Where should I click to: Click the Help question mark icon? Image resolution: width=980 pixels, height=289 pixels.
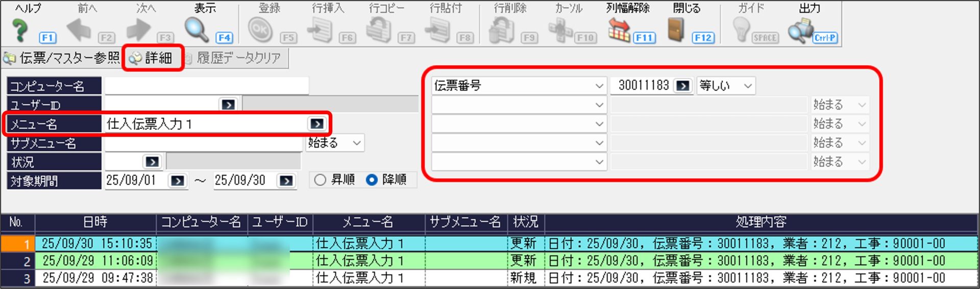(x=19, y=31)
